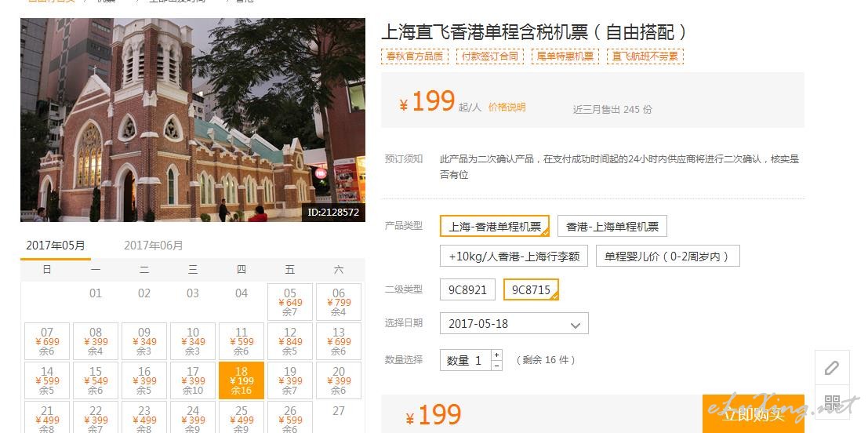The image size is (868, 433).
Task: Click the 近三月售出 245 份 text
Action: coord(612,110)
